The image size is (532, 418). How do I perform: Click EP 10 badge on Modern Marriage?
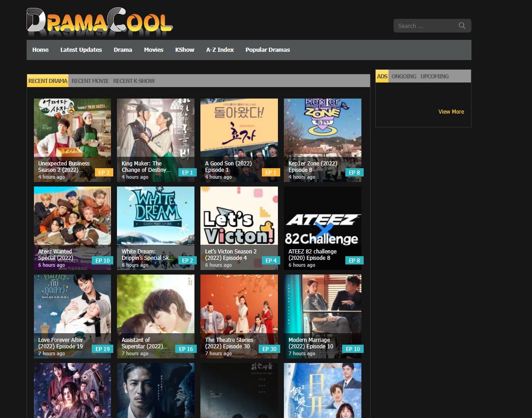[353, 349]
